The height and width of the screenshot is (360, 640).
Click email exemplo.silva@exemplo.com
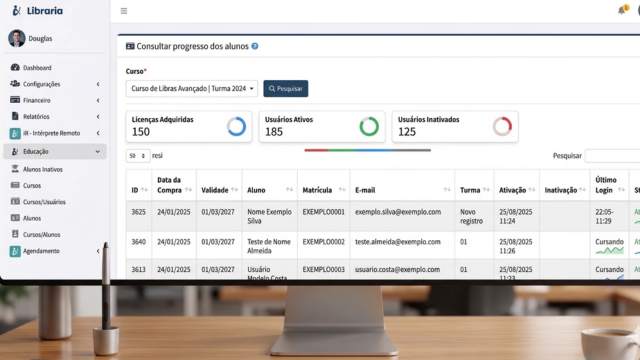click(398, 212)
